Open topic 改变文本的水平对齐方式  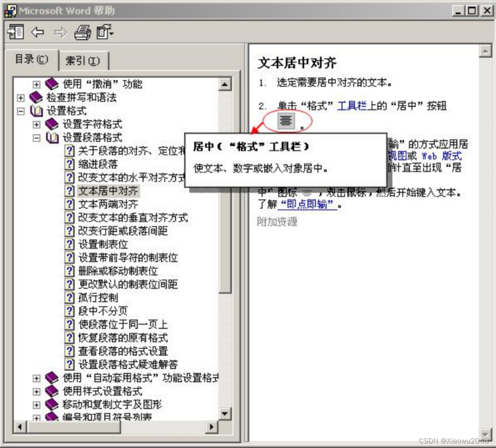pyautogui.click(x=131, y=177)
